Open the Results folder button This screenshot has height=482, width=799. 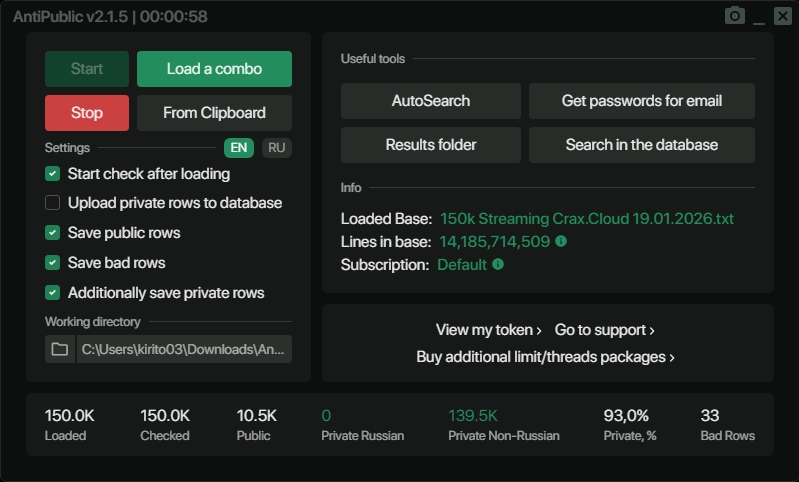pos(430,145)
